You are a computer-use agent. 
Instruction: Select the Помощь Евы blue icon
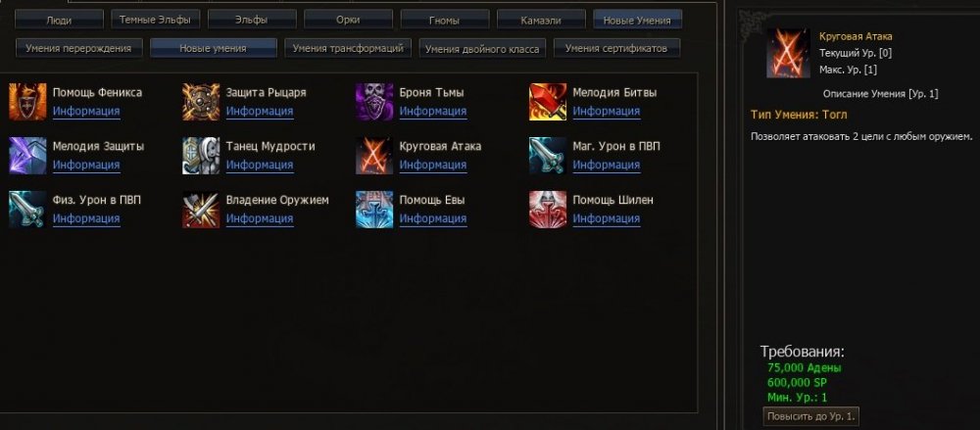pos(374,210)
